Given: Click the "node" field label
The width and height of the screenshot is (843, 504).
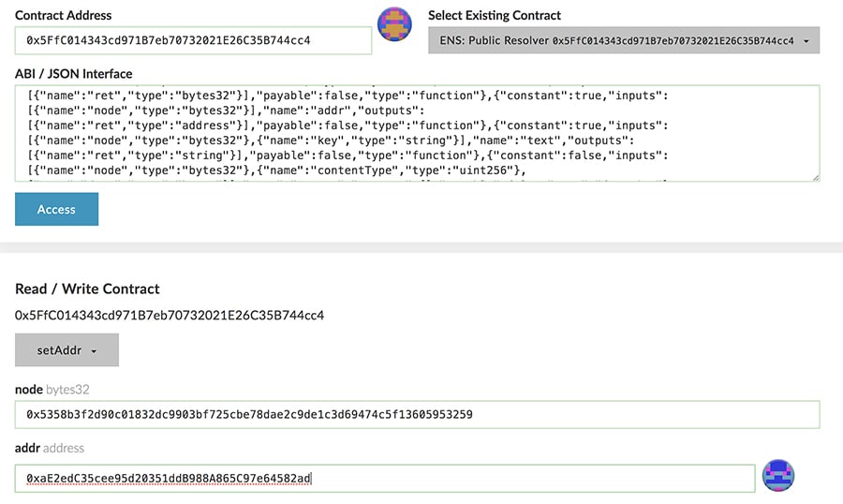Looking at the screenshot, I should tap(28, 389).
